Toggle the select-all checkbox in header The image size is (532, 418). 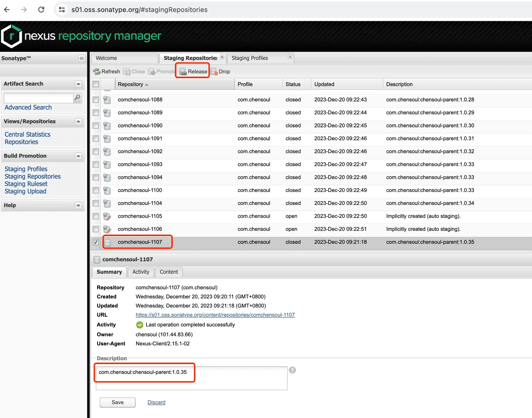[x=96, y=84]
